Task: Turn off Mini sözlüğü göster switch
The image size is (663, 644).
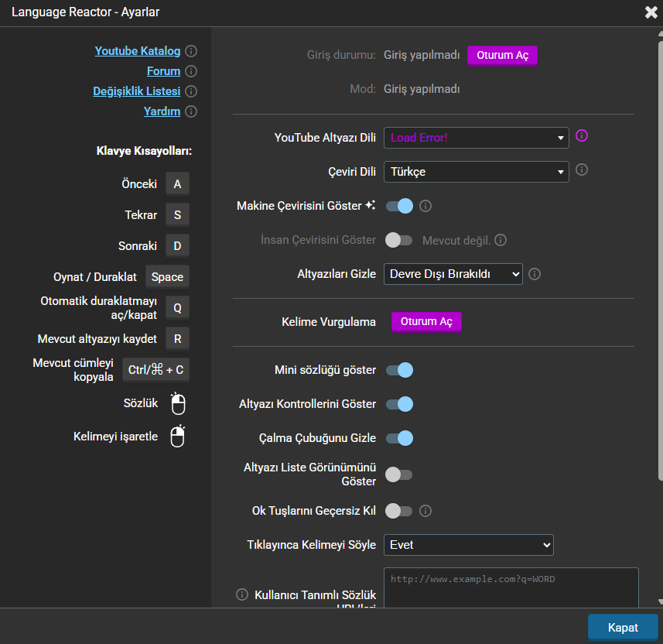Action: [x=399, y=370]
